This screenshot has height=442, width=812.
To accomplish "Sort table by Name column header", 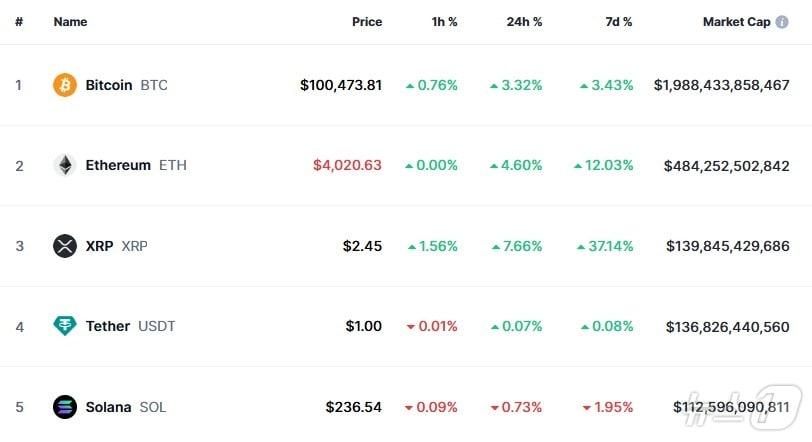I will click(x=70, y=21).
